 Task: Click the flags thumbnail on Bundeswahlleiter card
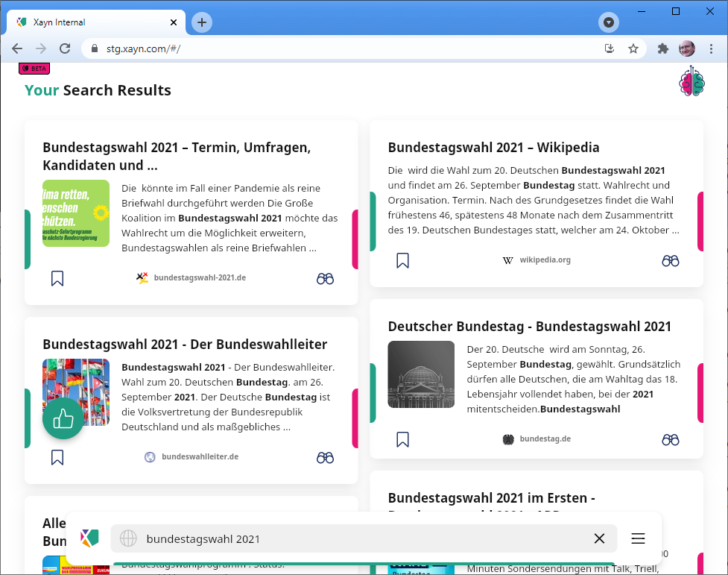(76, 392)
